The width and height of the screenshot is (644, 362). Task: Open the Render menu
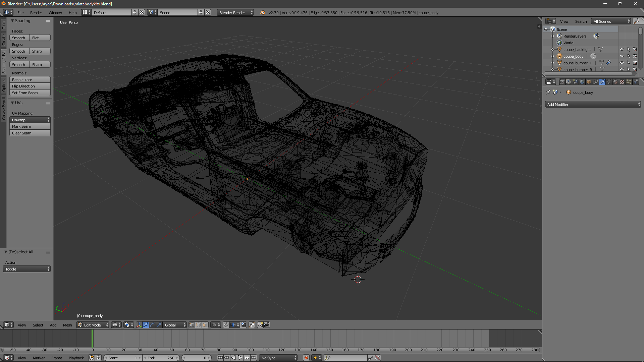click(36, 13)
